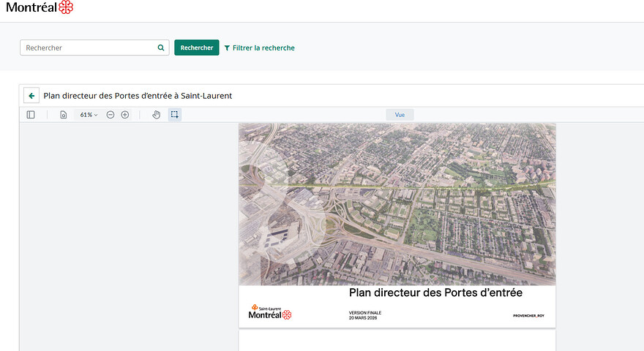The width and height of the screenshot is (644, 351).
Task: Click the Saint-Laurent Montréal logo on cover page
Action: [270, 312]
